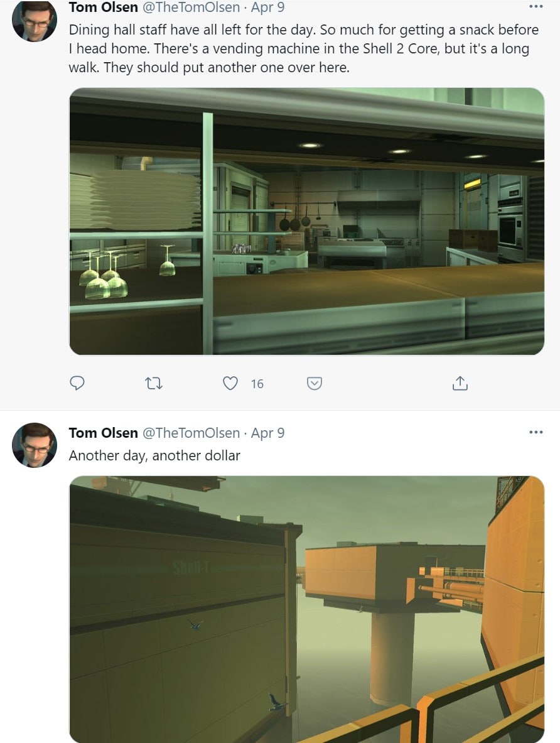The width and height of the screenshot is (560, 743).
Task: Open the kitchen image thumbnail
Action: tap(307, 221)
